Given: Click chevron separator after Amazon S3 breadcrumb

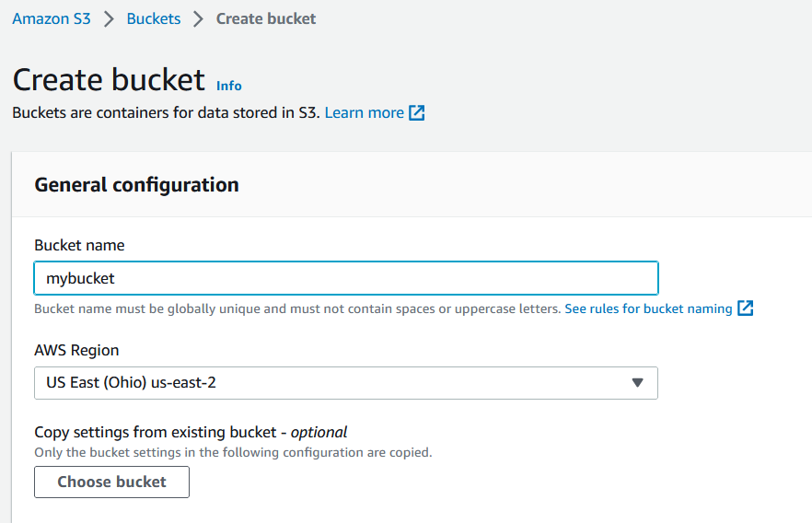Looking at the screenshot, I should point(109,19).
